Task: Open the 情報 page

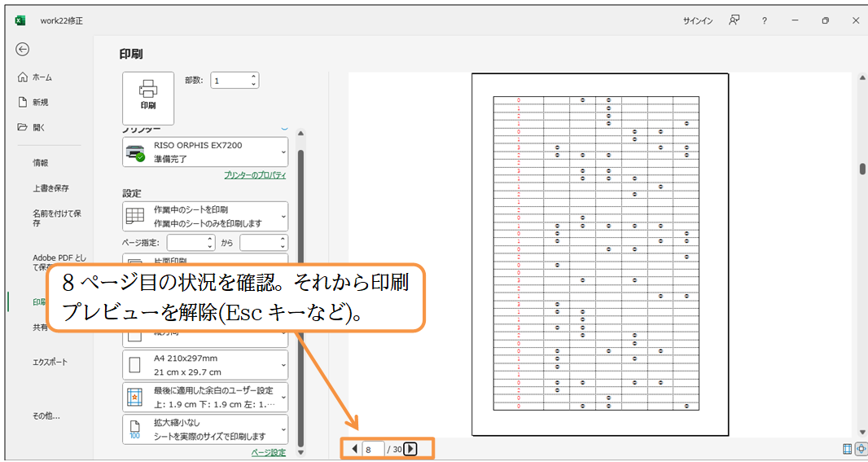Action: pos(41,163)
